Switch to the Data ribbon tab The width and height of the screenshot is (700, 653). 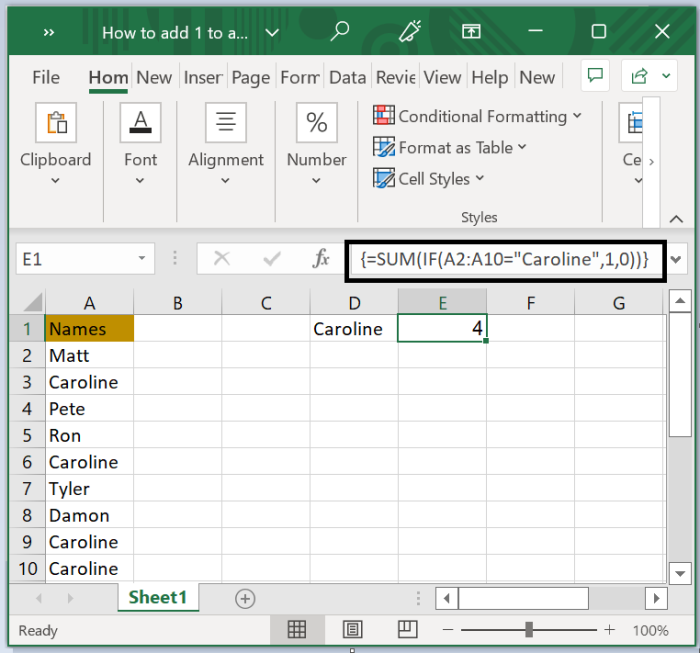(x=347, y=77)
